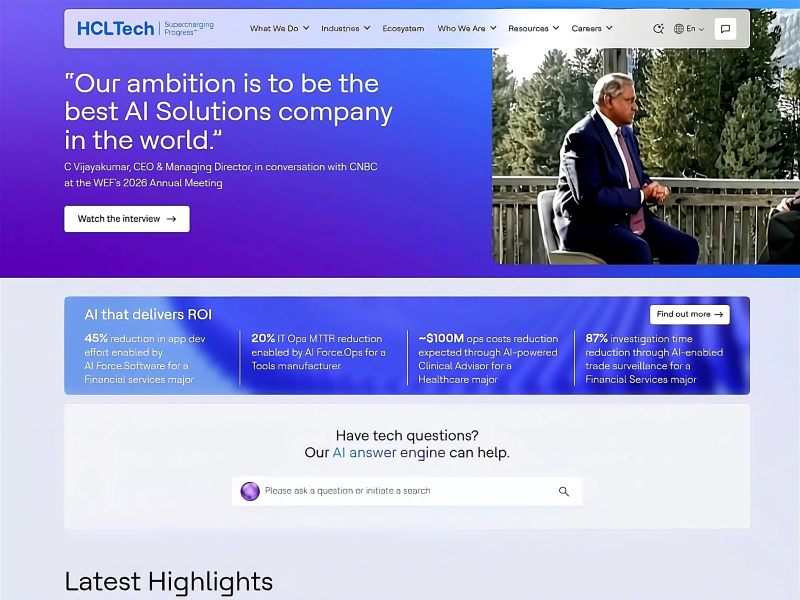Expand the Industries dropdown

coord(345,29)
